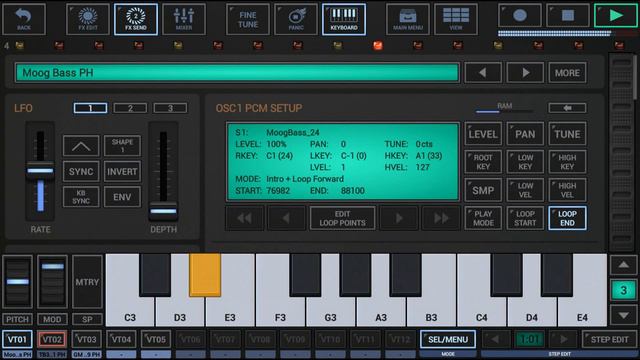
Task: Select the TUNE parameter button
Action: (567, 134)
